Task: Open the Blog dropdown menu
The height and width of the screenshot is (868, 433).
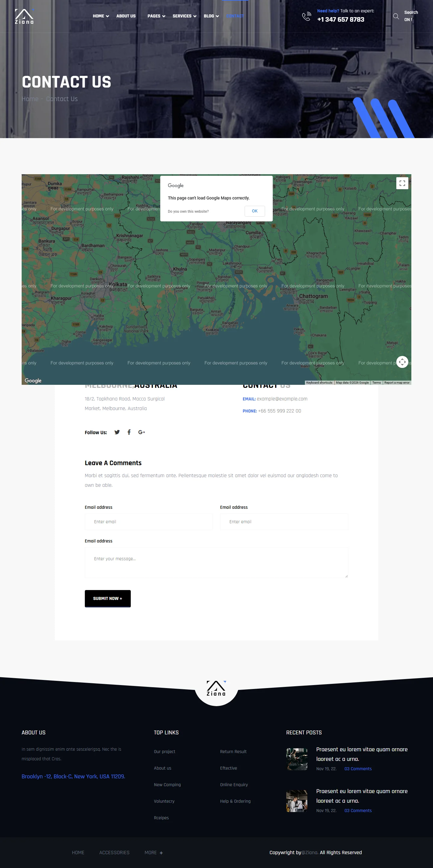Action: [x=211, y=16]
